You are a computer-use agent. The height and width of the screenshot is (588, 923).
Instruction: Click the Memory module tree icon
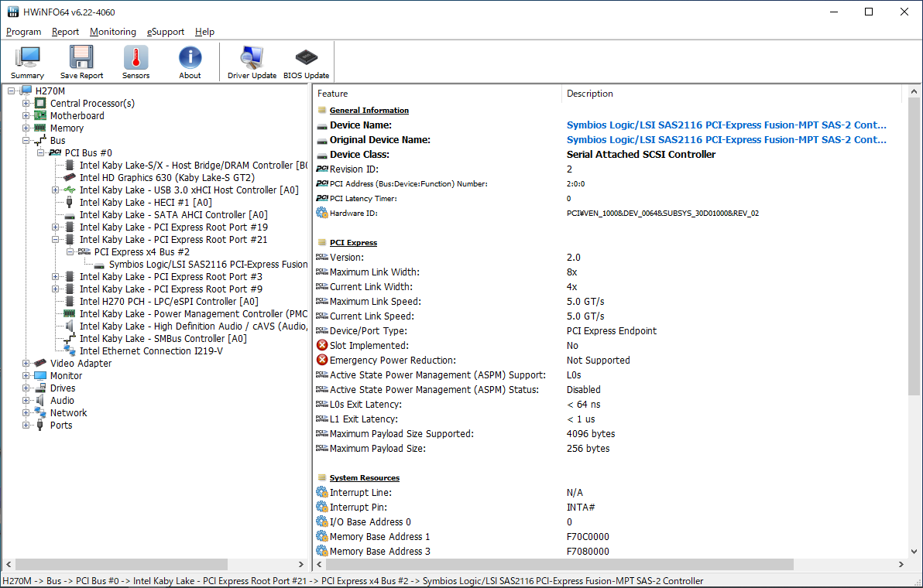click(x=40, y=128)
